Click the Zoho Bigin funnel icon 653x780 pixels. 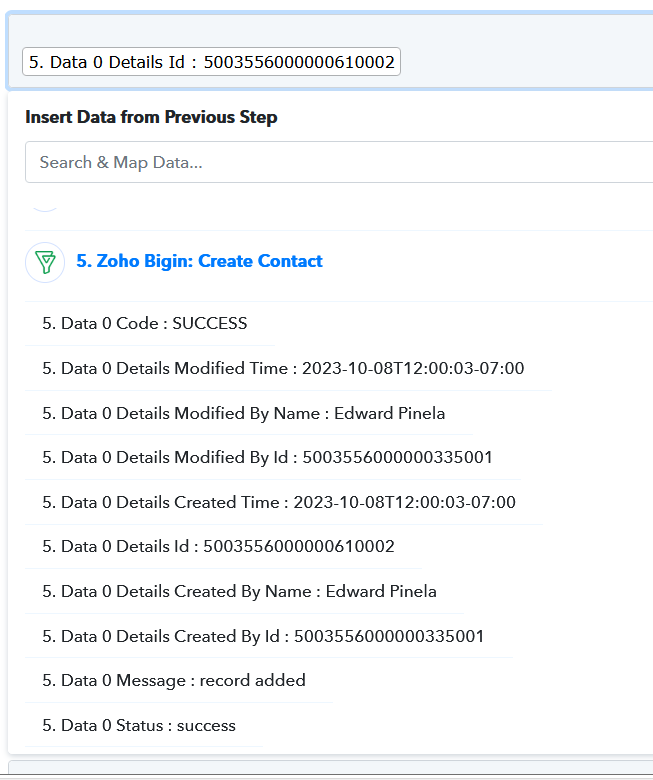pos(45,262)
